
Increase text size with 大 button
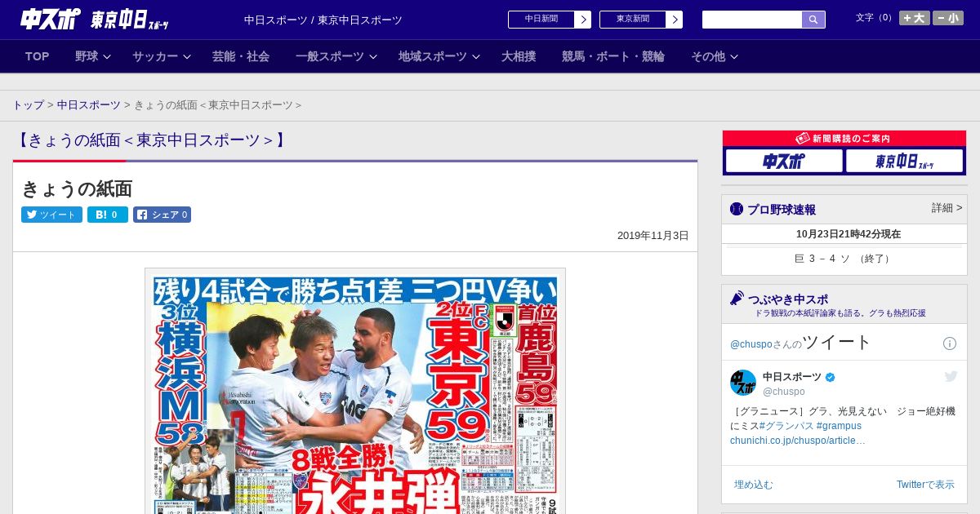914,18
